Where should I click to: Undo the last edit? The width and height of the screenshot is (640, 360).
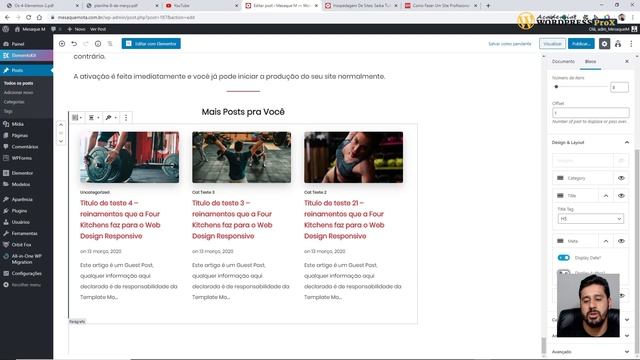(x=74, y=44)
